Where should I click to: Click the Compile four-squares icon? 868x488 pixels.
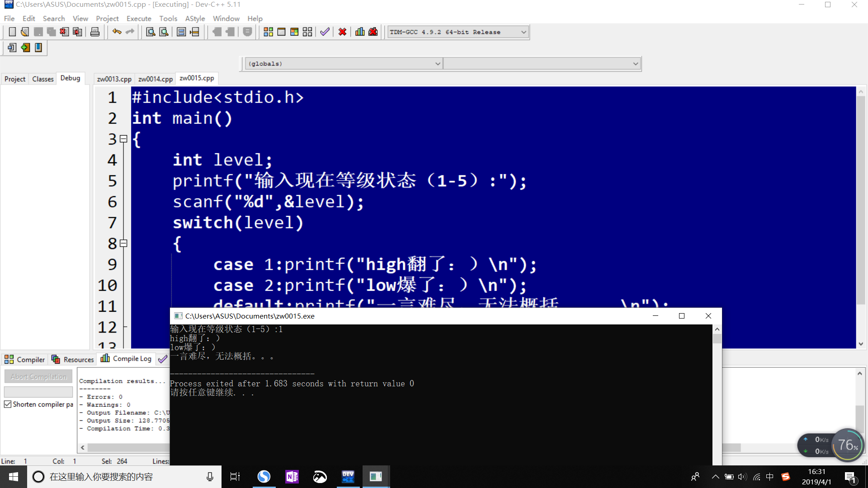pos(268,32)
